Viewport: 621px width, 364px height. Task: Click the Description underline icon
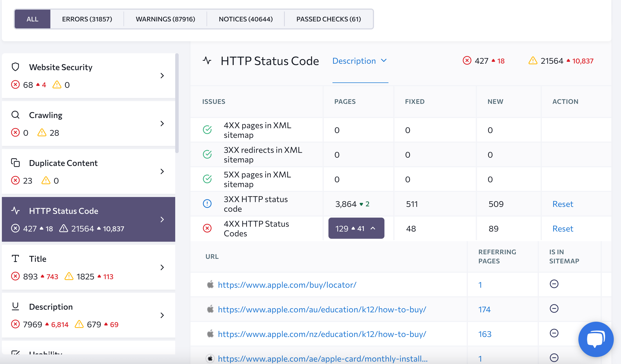click(16, 306)
